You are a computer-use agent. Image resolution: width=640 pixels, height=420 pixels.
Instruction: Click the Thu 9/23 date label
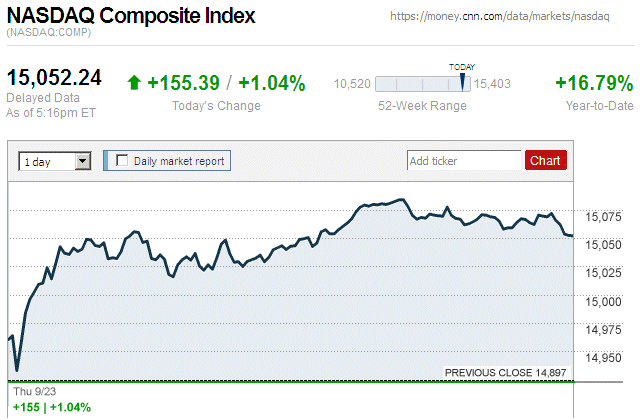[x=32, y=391]
